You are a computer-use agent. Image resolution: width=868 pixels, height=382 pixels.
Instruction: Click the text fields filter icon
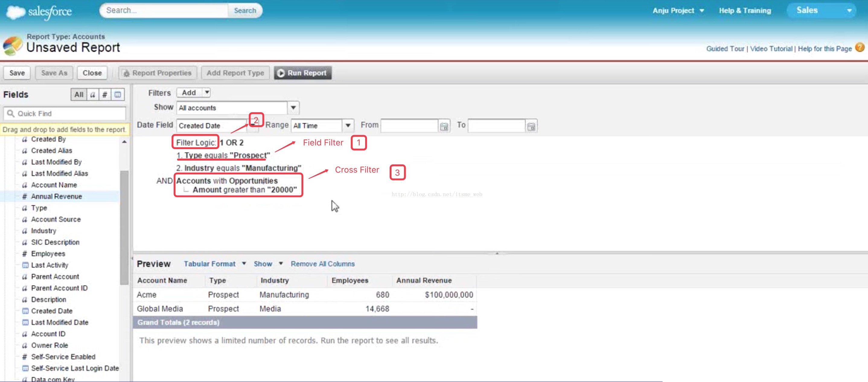[x=93, y=95]
